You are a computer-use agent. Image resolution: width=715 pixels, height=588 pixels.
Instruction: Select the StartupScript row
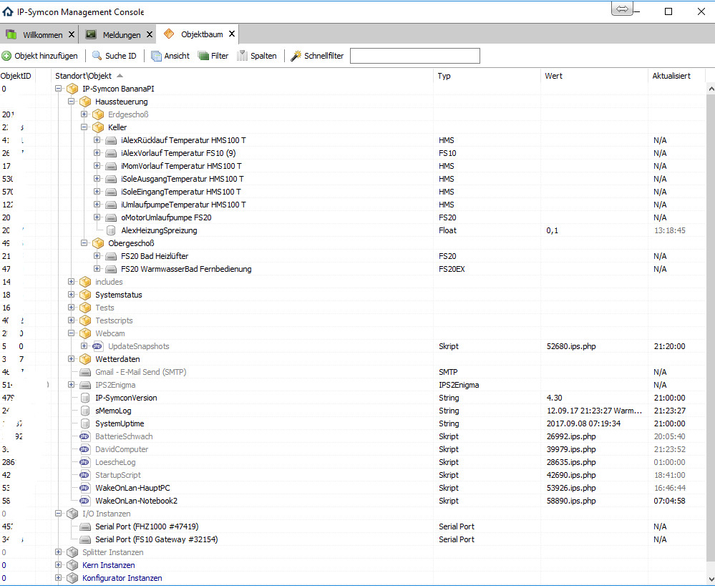tap(354, 476)
